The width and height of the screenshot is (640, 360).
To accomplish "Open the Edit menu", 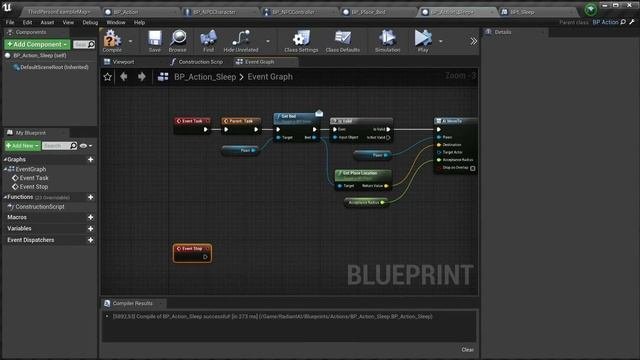I will point(27,22).
